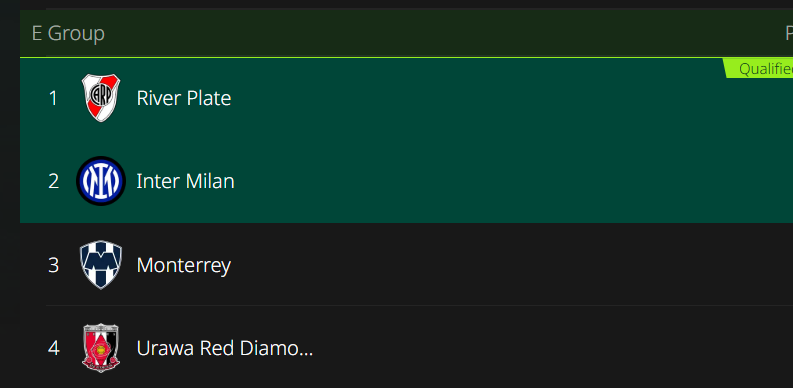The image size is (793, 388).
Task: Select the E Group header title
Action: point(68,34)
